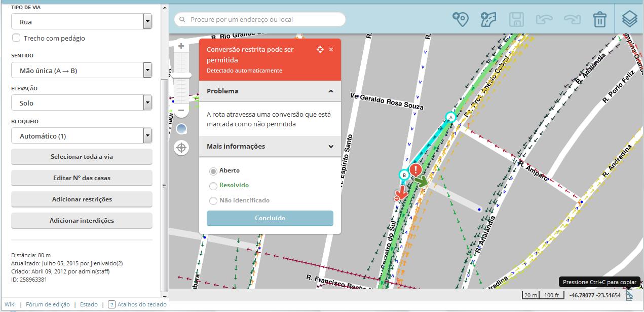Screen dimensions: 644x312
Task: Select the Resolvido radio option
Action: [213, 186]
